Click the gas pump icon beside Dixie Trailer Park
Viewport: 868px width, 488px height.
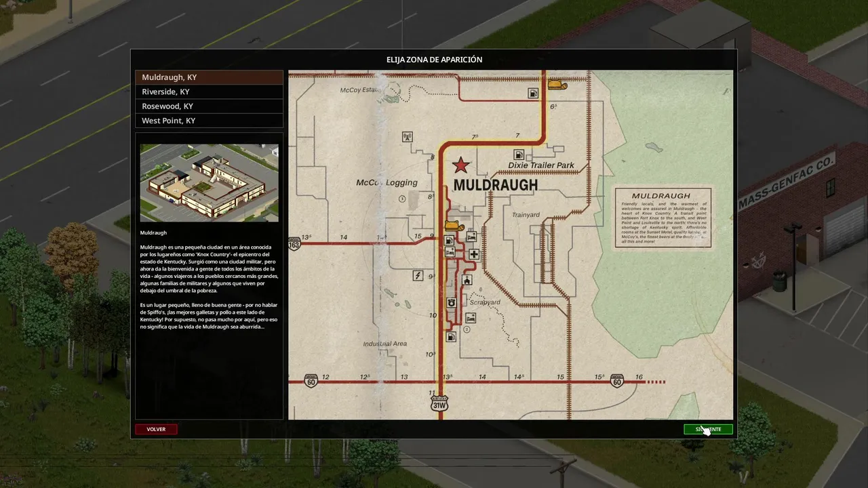coord(519,155)
